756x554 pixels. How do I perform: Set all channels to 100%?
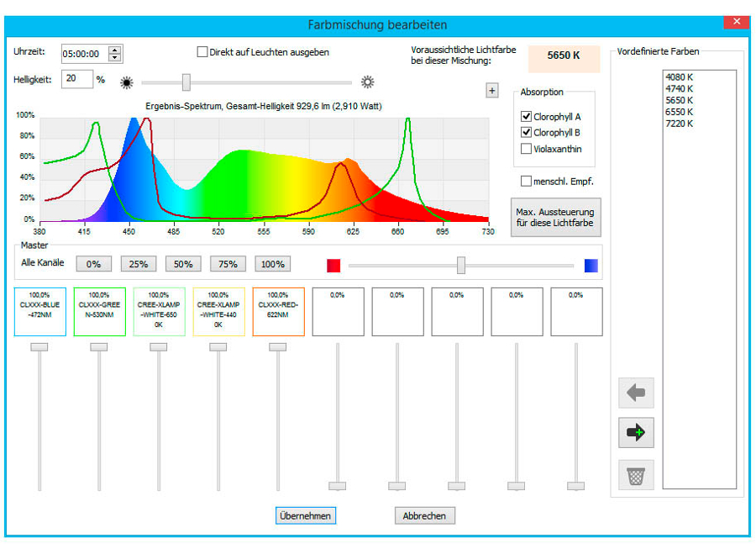tap(273, 264)
